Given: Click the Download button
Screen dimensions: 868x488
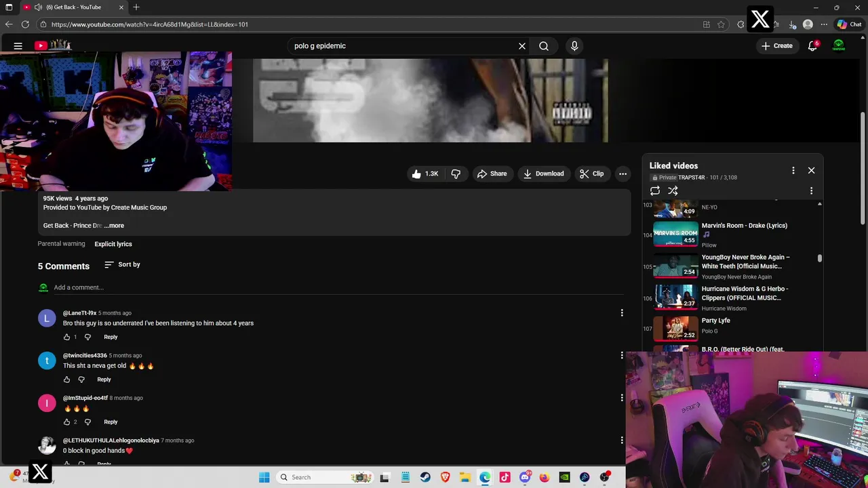Looking at the screenshot, I should (x=543, y=174).
